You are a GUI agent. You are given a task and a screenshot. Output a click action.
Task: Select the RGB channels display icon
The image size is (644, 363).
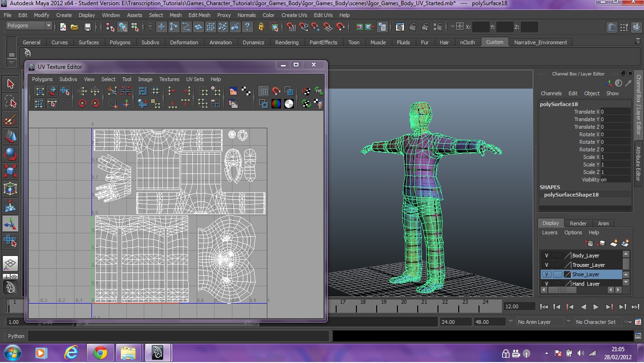[276, 104]
